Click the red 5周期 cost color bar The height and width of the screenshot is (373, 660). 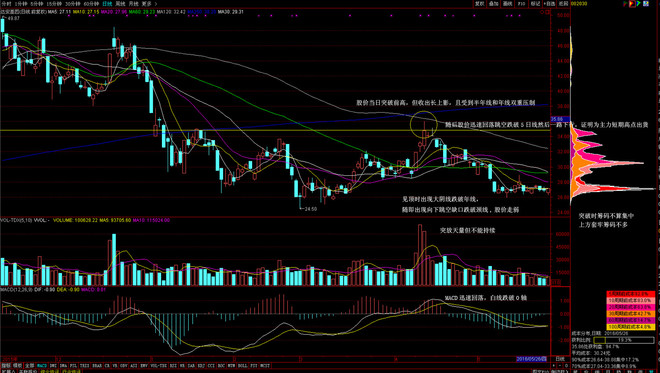(x=631, y=294)
